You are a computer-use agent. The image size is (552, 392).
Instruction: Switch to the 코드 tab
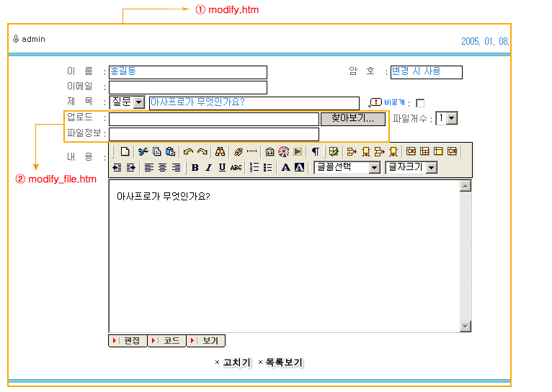pyautogui.click(x=167, y=341)
